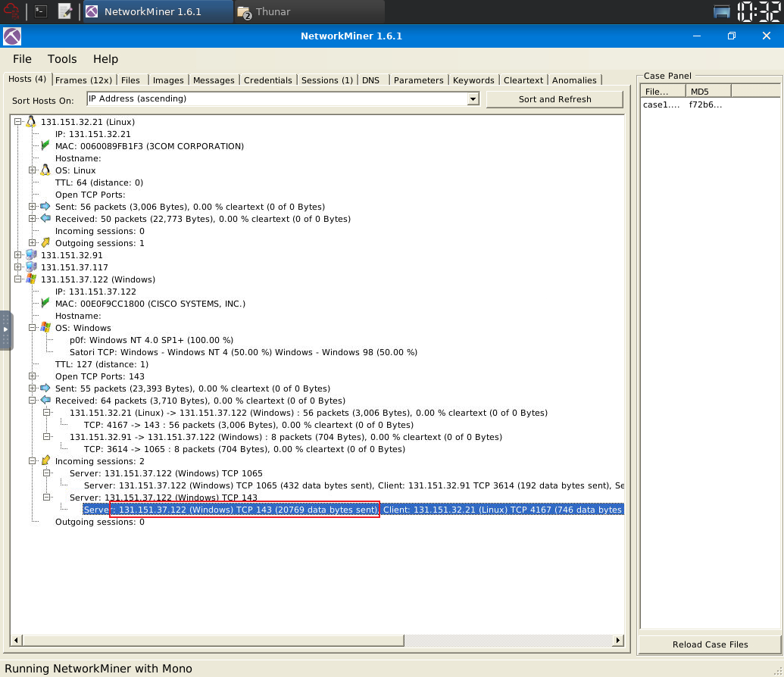This screenshot has width=784, height=677.
Task: Click the outgoing sessions icon showing 1 session
Action: [45, 242]
